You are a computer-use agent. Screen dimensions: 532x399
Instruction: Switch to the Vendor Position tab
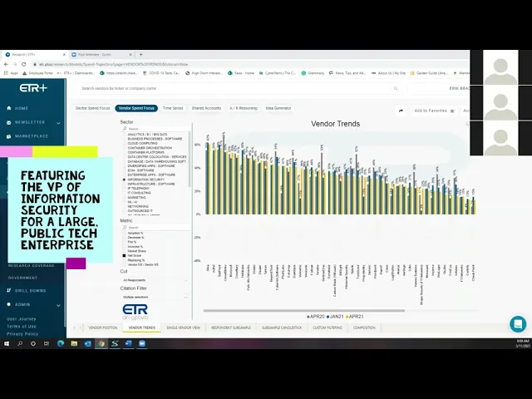[x=103, y=328]
